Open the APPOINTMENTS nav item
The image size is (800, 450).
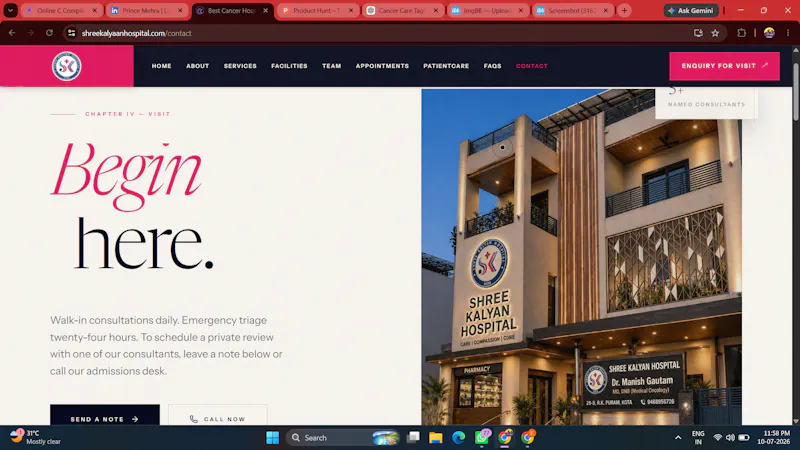coord(382,66)
